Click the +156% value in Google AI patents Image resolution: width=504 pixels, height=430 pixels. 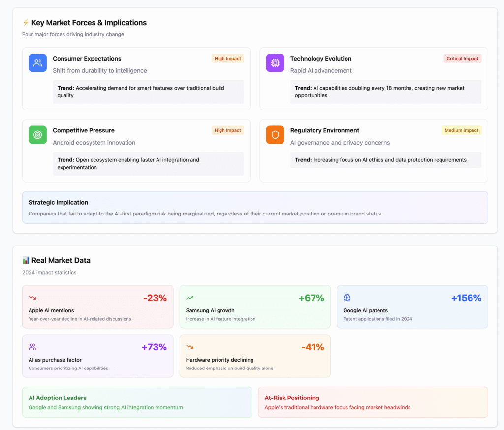[x=467, y=298]
